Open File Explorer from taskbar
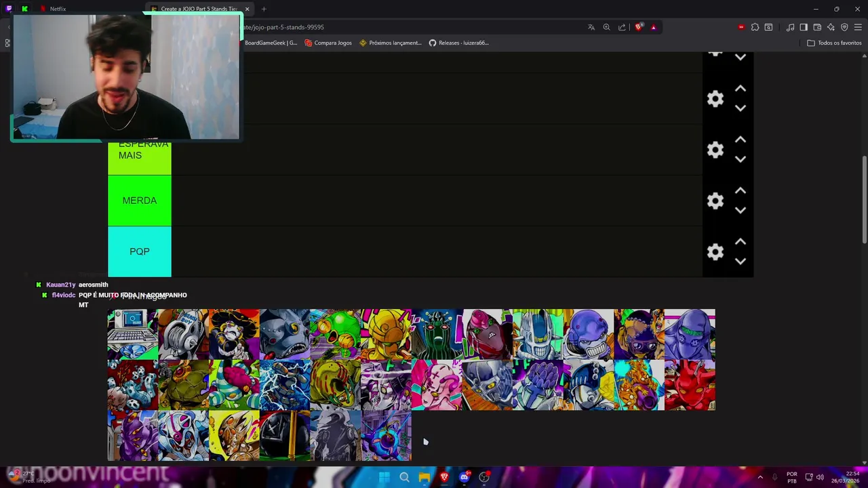The height and width of the screenshot is (488, 868). point(424,477)
